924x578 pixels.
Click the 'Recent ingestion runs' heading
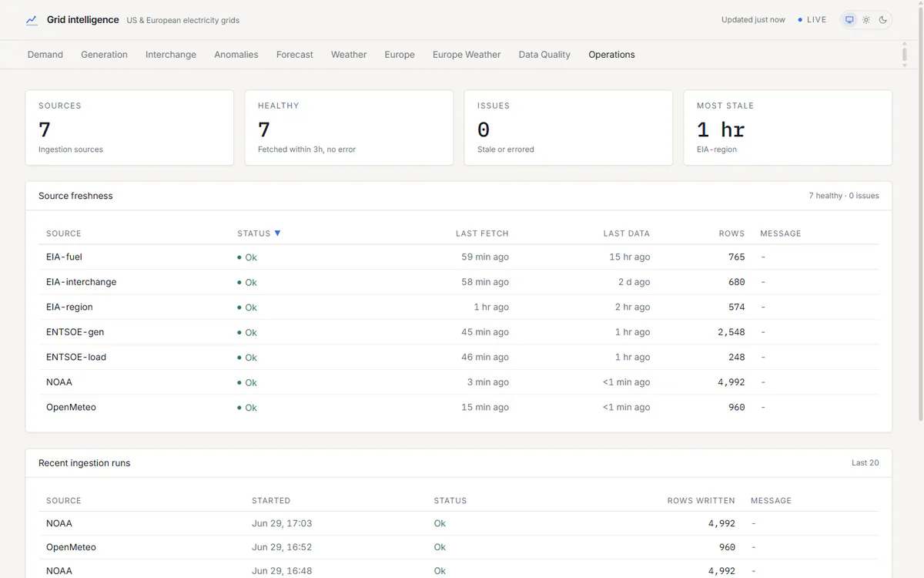84,463
